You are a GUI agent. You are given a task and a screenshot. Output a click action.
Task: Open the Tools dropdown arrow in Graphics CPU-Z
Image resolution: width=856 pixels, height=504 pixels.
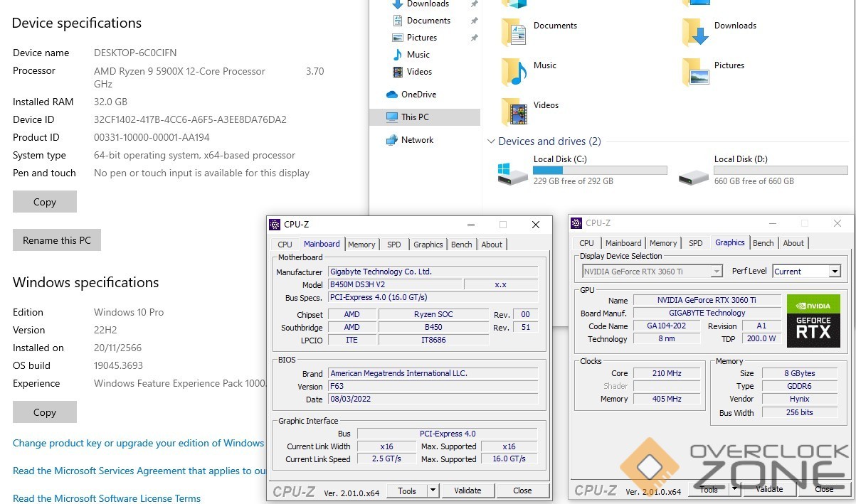[x=735, y=489]
